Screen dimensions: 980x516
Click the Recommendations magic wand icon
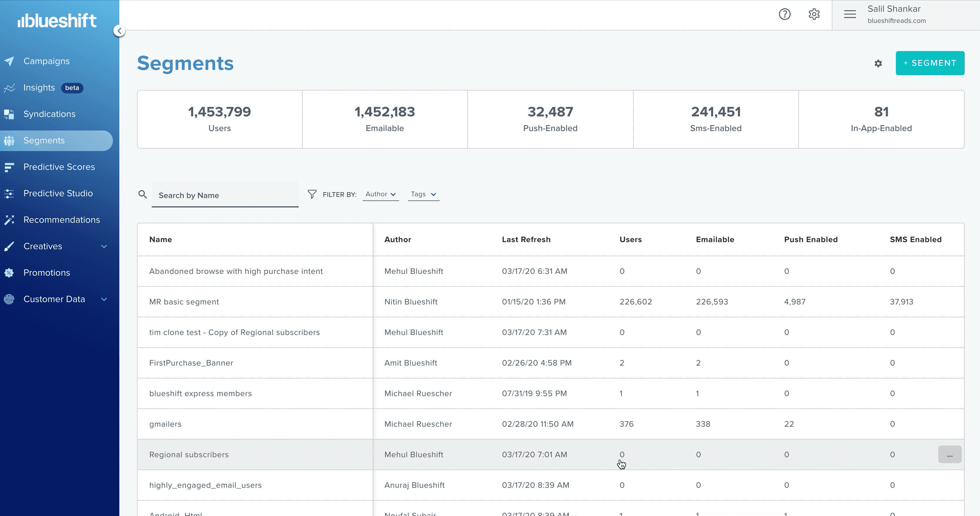(9, 220)
